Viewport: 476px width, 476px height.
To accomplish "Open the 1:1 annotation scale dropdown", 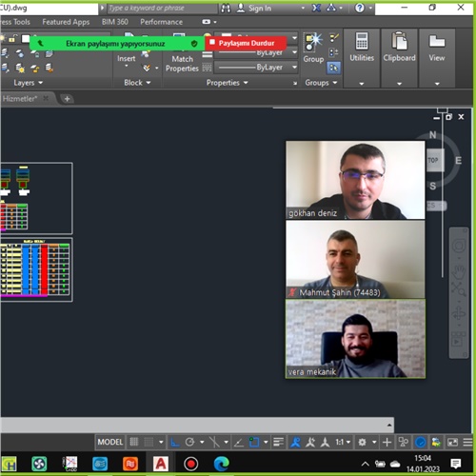I will pyautogui.click(x=343, y=442).
